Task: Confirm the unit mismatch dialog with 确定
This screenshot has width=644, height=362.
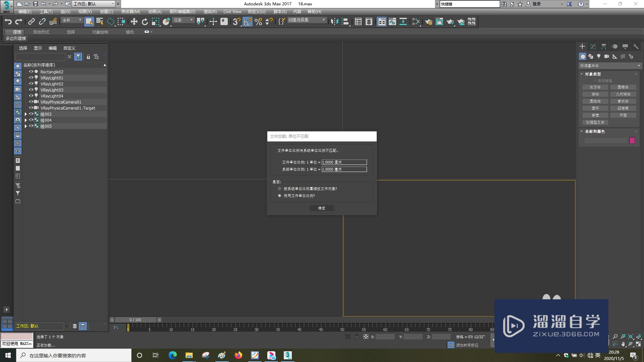Action: pos(322,208)
